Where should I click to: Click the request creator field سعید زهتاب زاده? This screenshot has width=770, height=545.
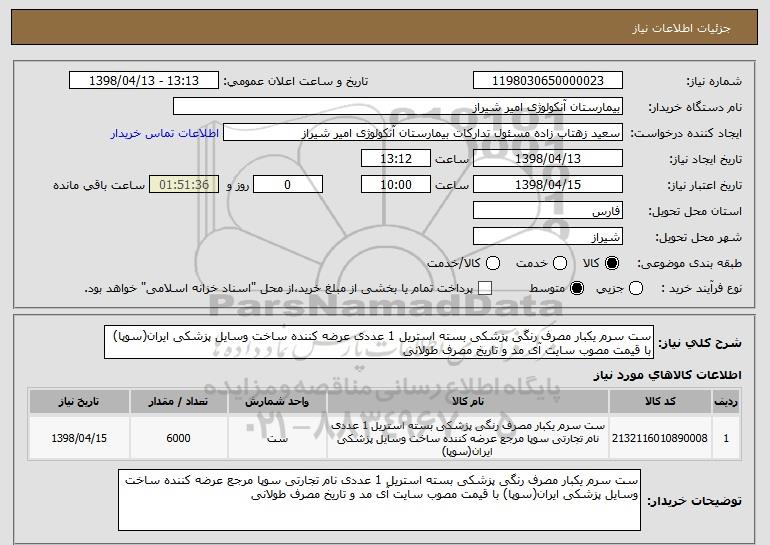[x=423, y=133]
